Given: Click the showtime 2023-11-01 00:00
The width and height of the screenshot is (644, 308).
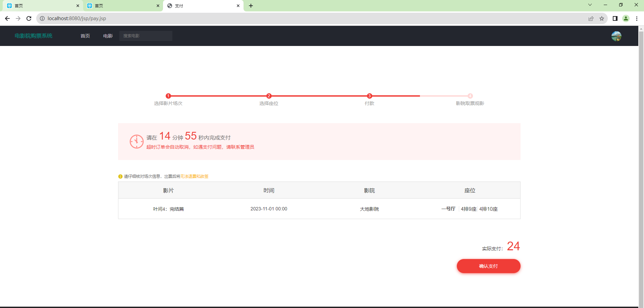Looking at the screenshot, I should coord(269,209).
